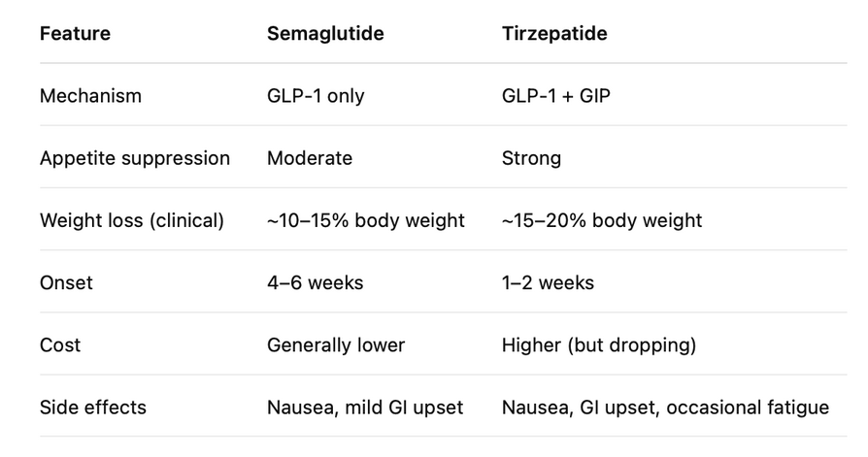Screen dimensions: 868x457
Task: Click the ~15–20% body weight cell
Action: [602, 220]
